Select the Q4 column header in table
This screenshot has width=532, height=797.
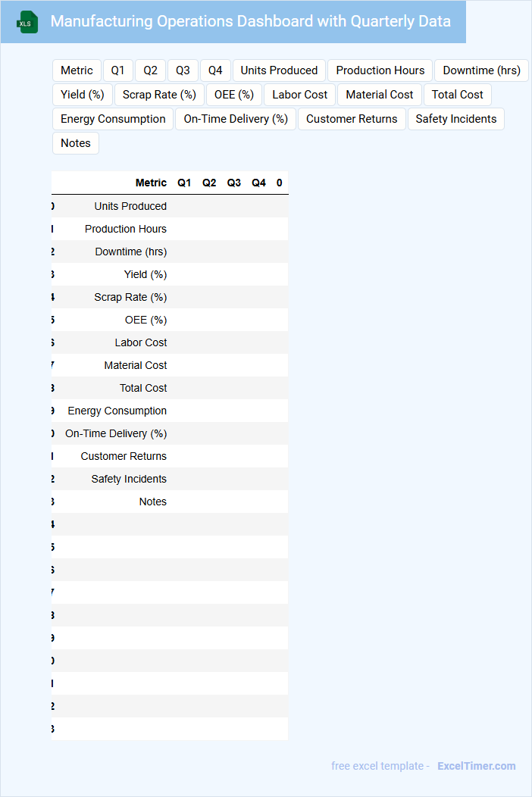coord(258,183)
